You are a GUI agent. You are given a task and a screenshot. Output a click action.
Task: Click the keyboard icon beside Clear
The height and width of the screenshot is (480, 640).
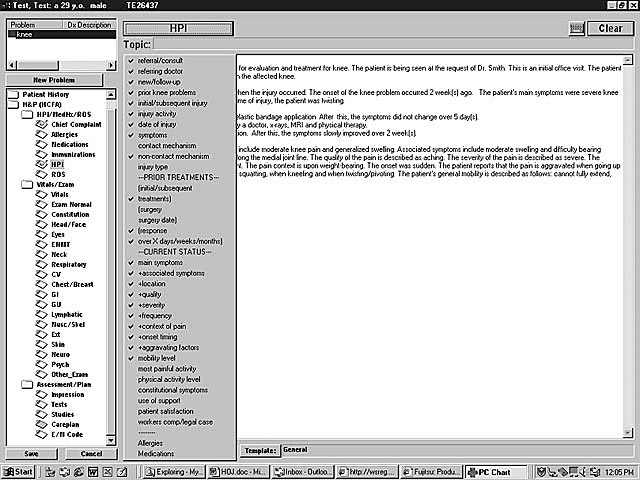pyautogui.click(x=576, y=28)
